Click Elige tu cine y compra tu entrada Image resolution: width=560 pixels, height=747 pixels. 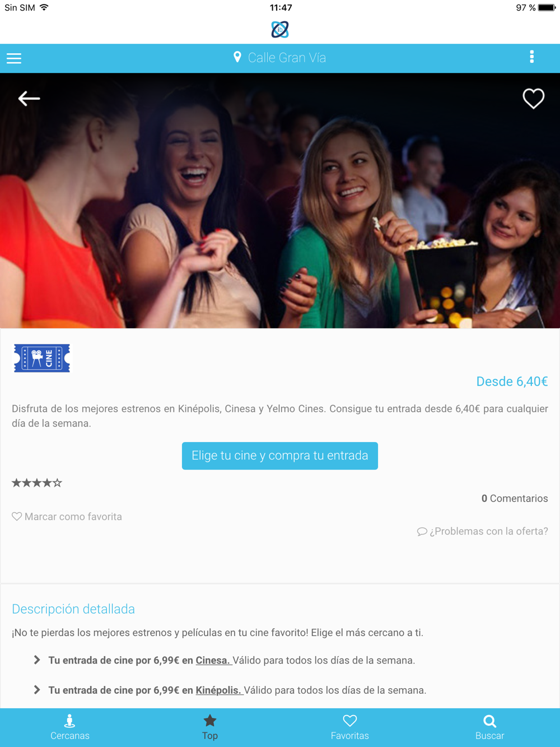coord(280,456)
